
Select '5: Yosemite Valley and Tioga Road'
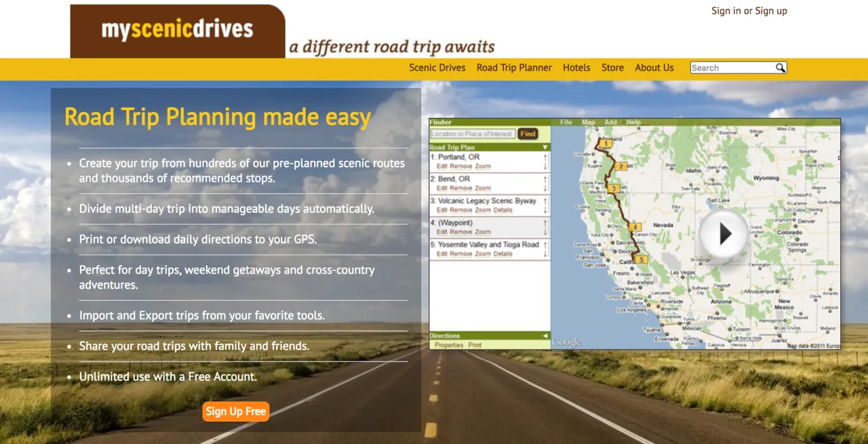click(485, 245)
